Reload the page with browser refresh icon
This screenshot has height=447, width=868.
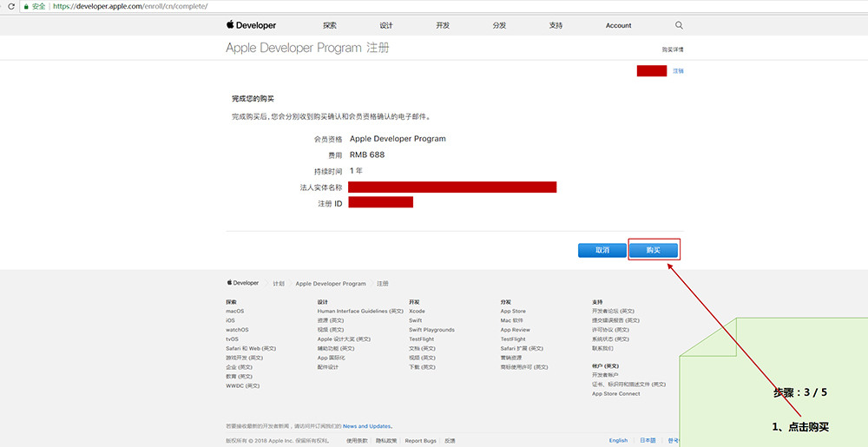point(10,6)
